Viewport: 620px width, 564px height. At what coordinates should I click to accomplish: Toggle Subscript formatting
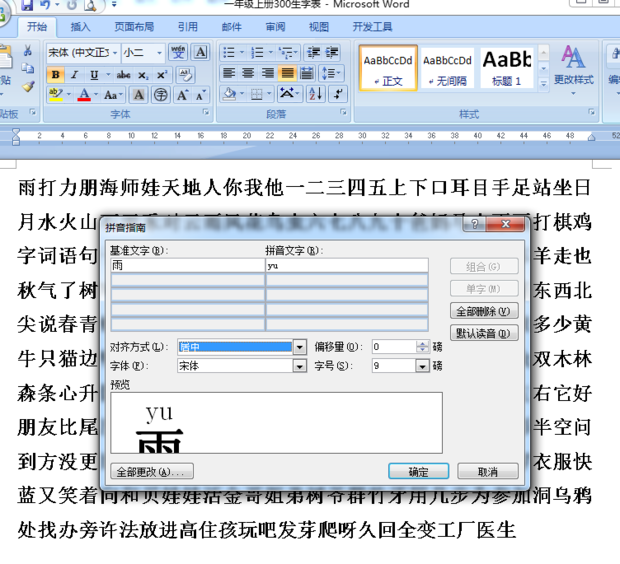143,74
